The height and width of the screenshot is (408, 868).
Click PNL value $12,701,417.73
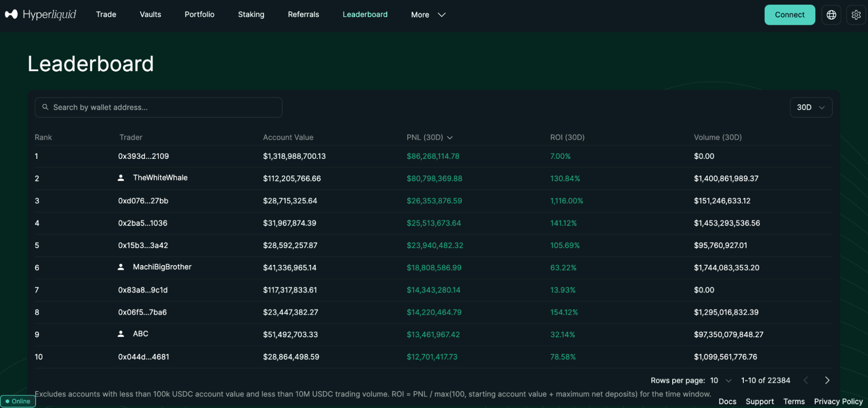point(432,357)
